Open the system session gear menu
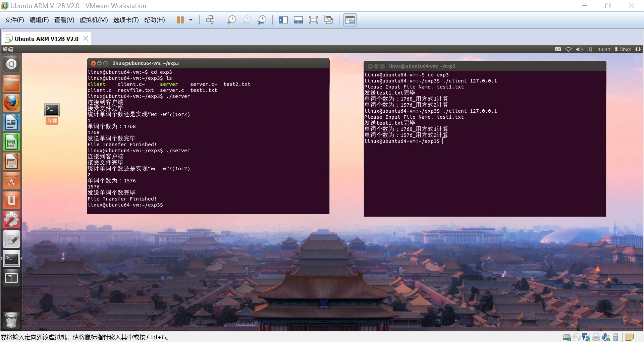This screenshot has height=342, width=644. (638, 49)
